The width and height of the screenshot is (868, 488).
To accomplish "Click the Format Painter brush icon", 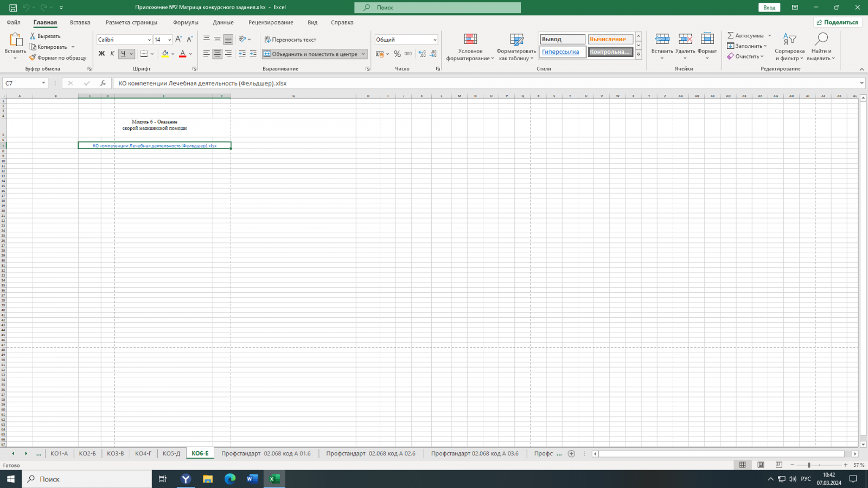I will click(33, 57).
